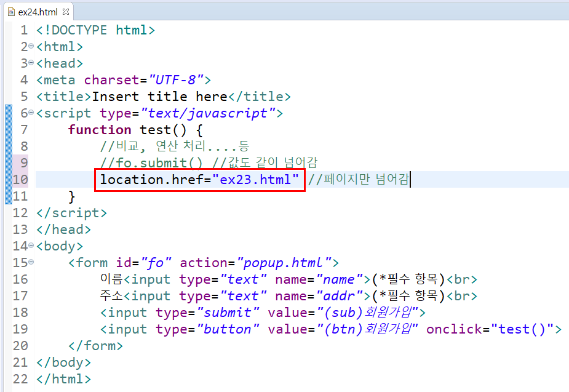Click the </body> closing tag
Viewport: 569px width, 392px height.
coord(63,362)
